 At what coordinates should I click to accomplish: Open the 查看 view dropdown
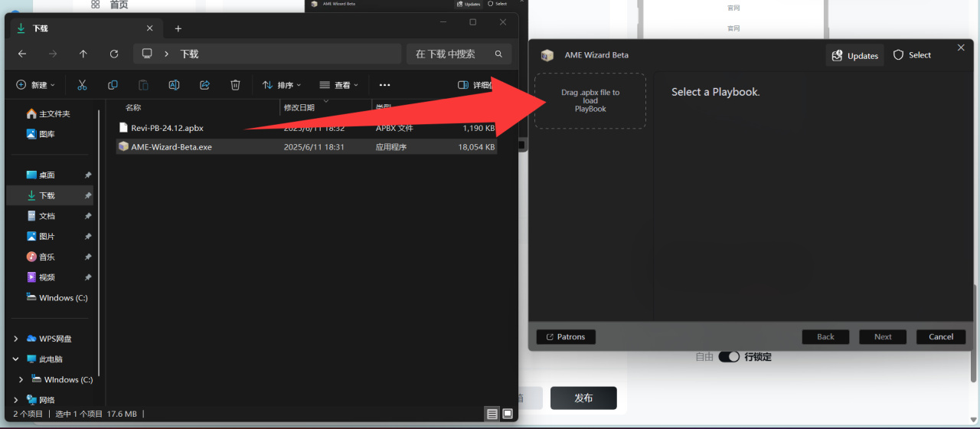click(339, 85)
